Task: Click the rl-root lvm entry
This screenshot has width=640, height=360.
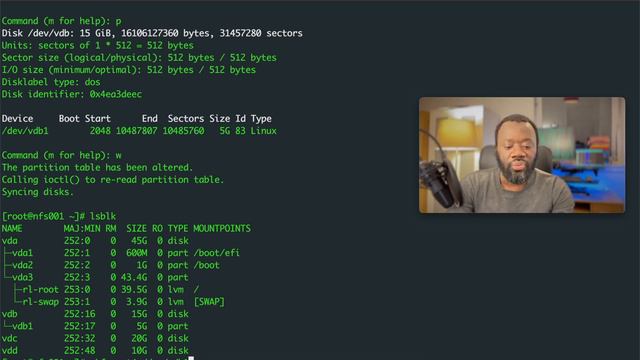Action: pos(40,290)
